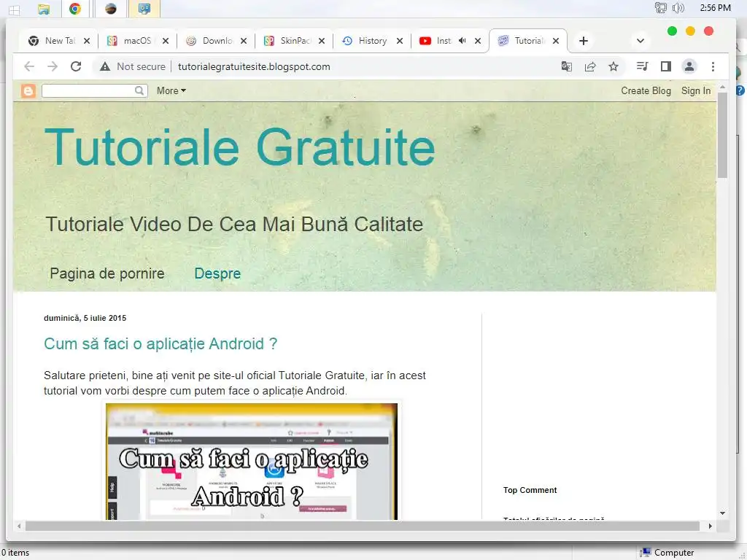Switch to the SkinPack tab
This screenshot has width=747, height=560.
[295, 41]
